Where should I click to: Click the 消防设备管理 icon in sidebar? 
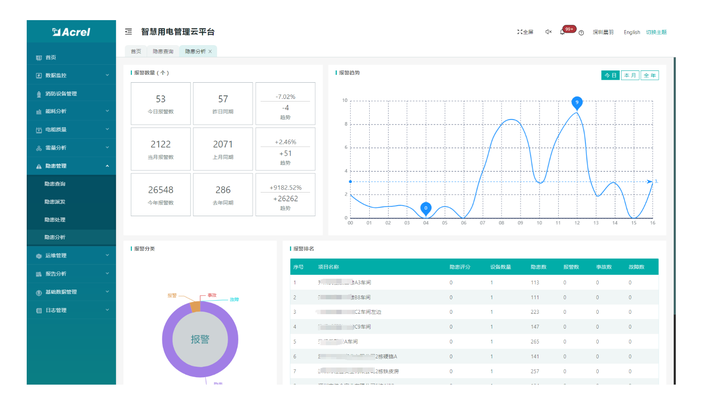click(39, 94)
